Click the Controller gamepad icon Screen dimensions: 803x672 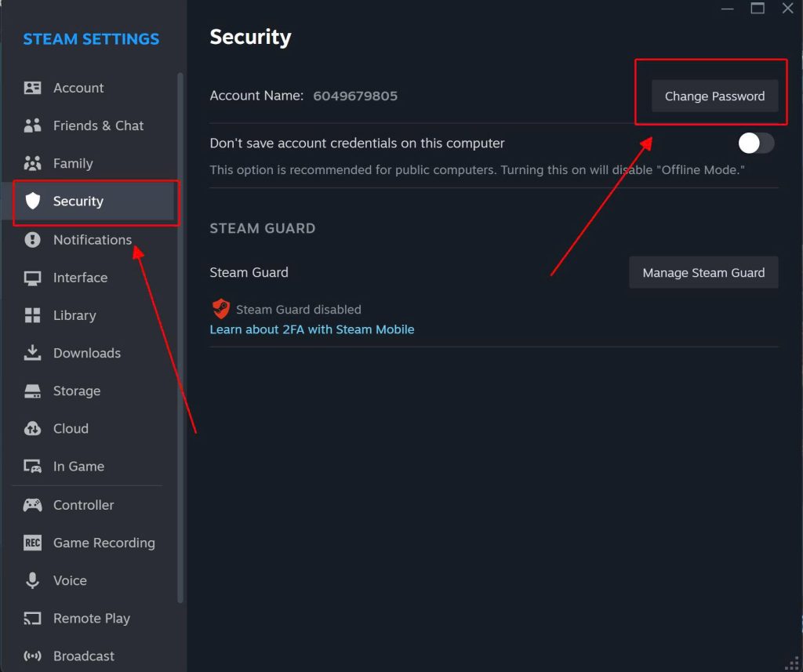[x=32, y=505]
